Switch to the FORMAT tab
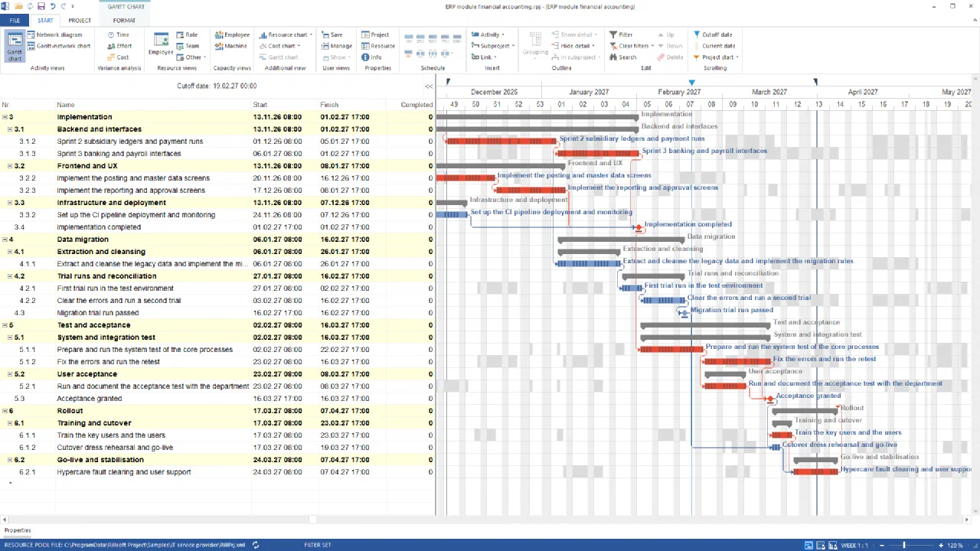 click(124, 21)
